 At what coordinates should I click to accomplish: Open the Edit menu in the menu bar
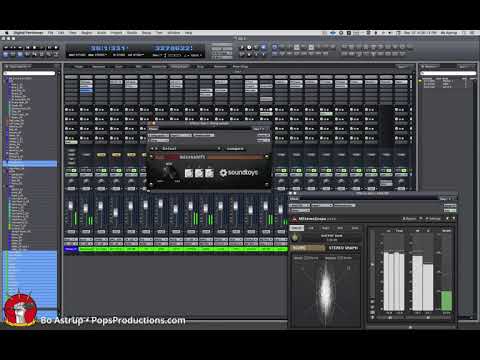(x=61, y=33)
